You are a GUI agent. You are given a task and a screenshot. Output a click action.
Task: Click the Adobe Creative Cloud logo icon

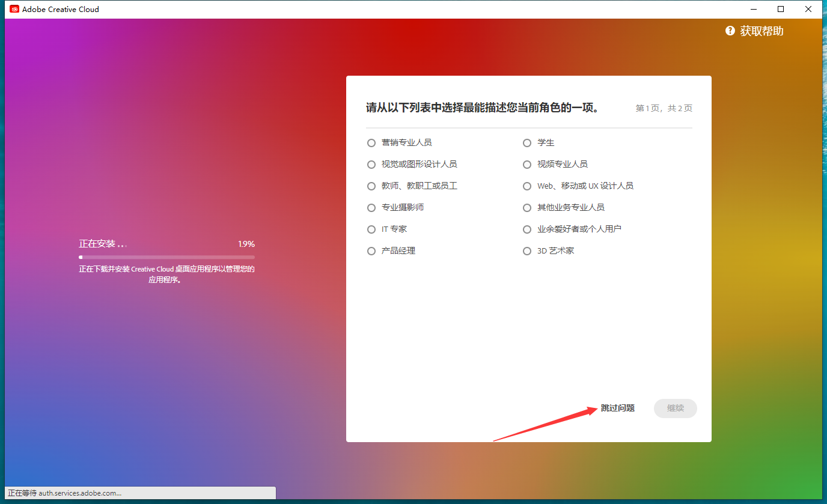pyautogui.click(x=14, y=9)
